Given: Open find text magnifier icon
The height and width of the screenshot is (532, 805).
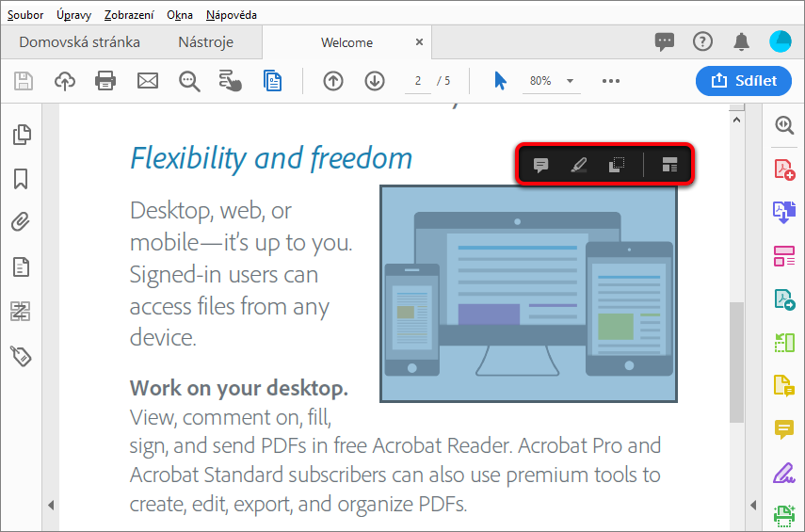Looking at the screenshot, I should point(189,81).
